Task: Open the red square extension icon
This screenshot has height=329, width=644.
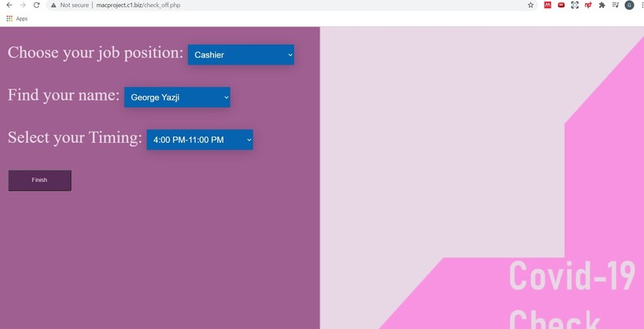Action: pos(547,6)
